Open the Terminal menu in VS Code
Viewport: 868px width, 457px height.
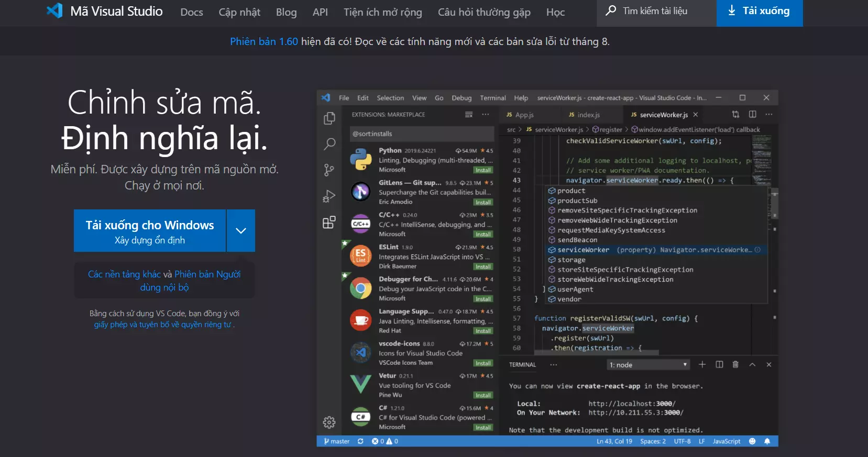(493, 98)
